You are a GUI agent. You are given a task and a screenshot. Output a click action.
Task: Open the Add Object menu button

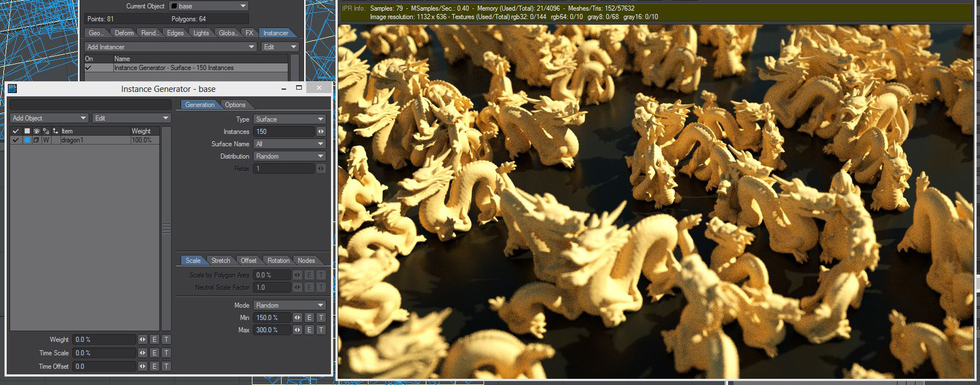pos(49,118)
